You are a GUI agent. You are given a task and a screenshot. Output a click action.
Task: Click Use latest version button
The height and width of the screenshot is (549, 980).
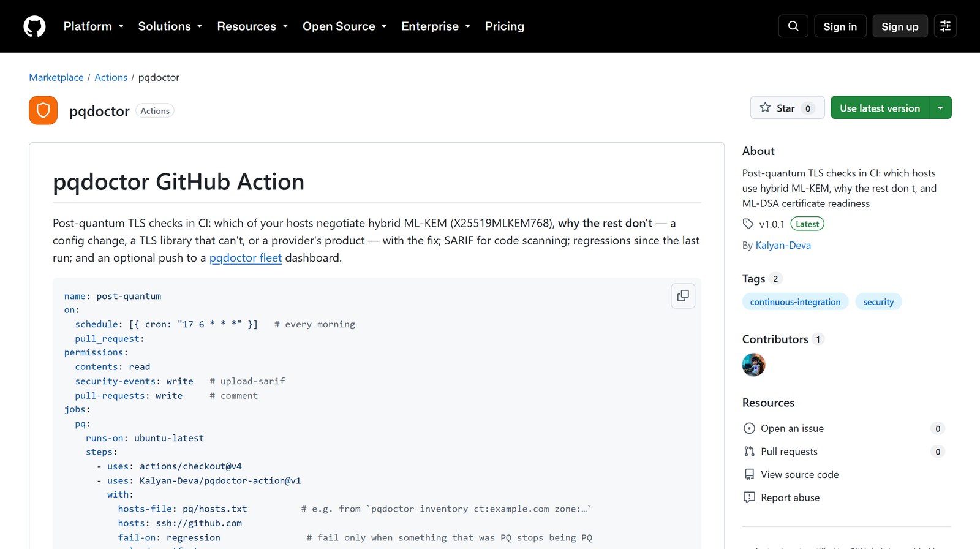click(x=880, y=108)
